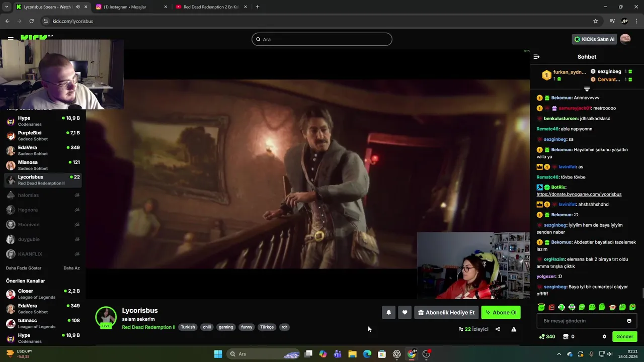Open Mianosa channel in sidebar
The height and width of the screenshot is (362, 644).
pyautogui.click(x=43, y=165)
